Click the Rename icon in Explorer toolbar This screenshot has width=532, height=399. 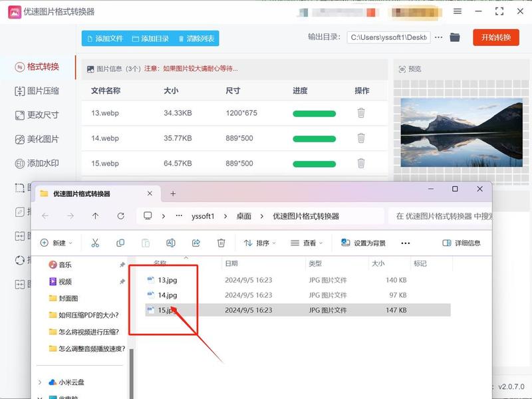(171, 243)
